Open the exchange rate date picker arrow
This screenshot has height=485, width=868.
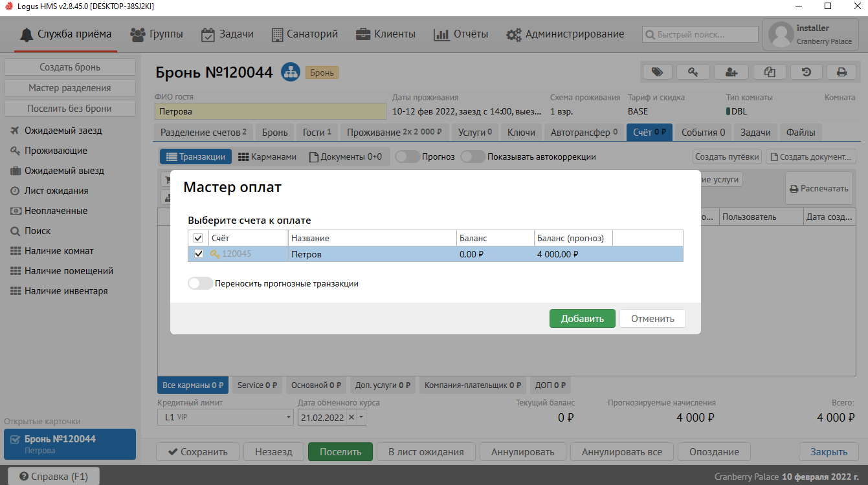pyautogui.click(x=362, y=418)
